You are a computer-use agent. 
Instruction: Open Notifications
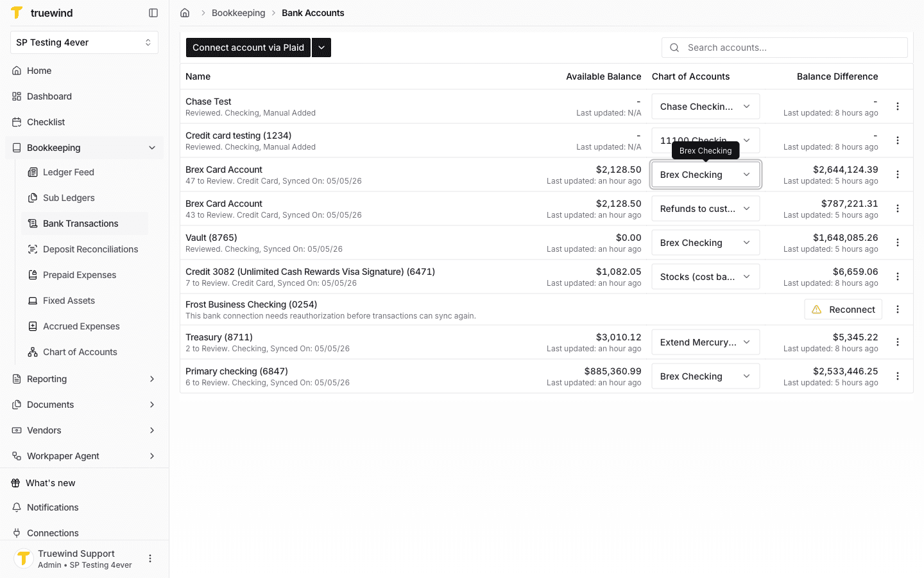(84, 507)
